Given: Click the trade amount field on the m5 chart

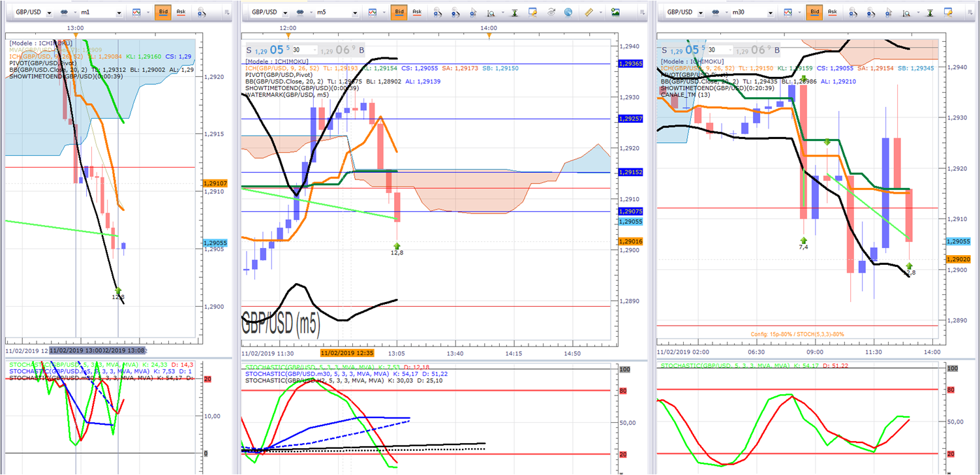Looking at the screenshot, I should pyautogui.click(x=304, y=50).
